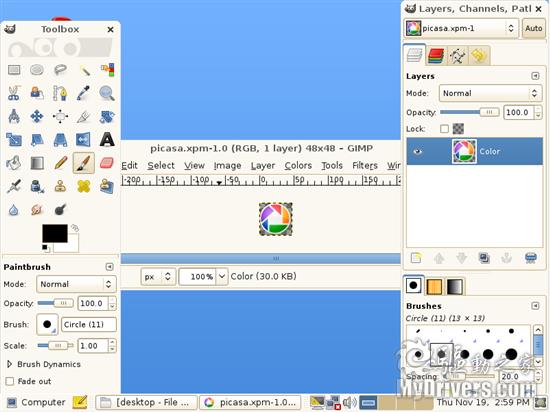Select the Dodge/Burn tool
Image resolution: width=550 pixels, height=412 pixels.
[x=60, y=210]
